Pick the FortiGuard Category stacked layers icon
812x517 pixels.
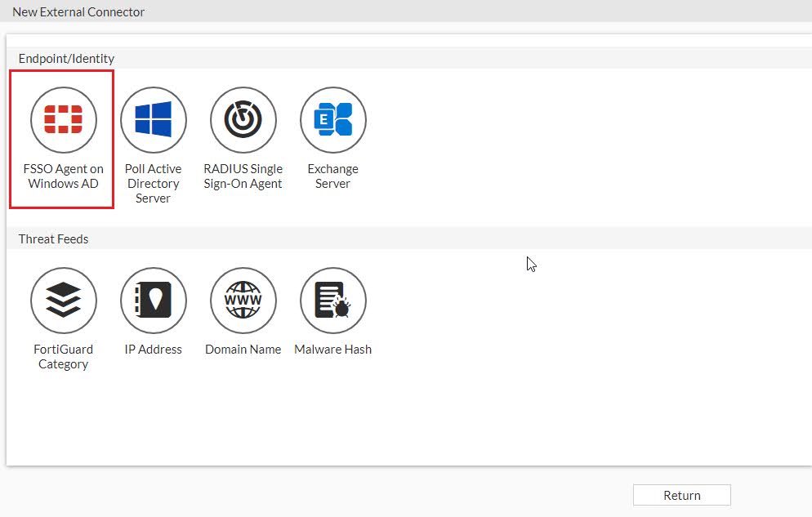coord(63,301)
